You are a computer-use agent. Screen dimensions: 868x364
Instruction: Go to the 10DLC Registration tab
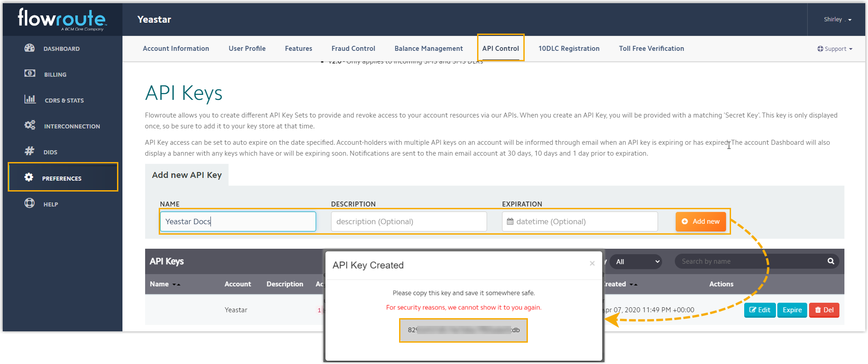click(569, 49)
